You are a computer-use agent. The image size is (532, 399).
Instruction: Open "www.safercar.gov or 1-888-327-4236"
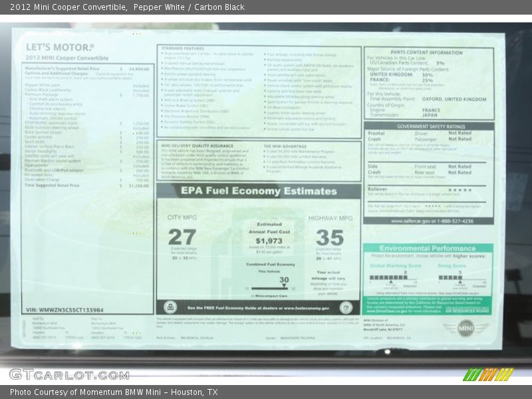point(432,221)
